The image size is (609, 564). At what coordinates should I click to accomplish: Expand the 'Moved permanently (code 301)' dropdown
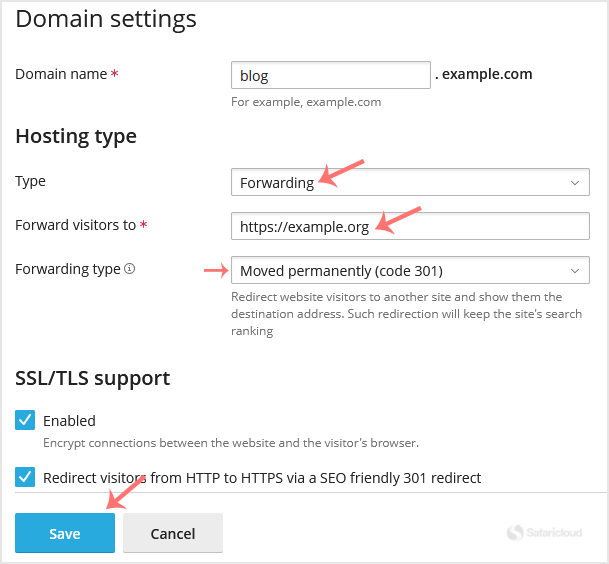click(410, 270)
